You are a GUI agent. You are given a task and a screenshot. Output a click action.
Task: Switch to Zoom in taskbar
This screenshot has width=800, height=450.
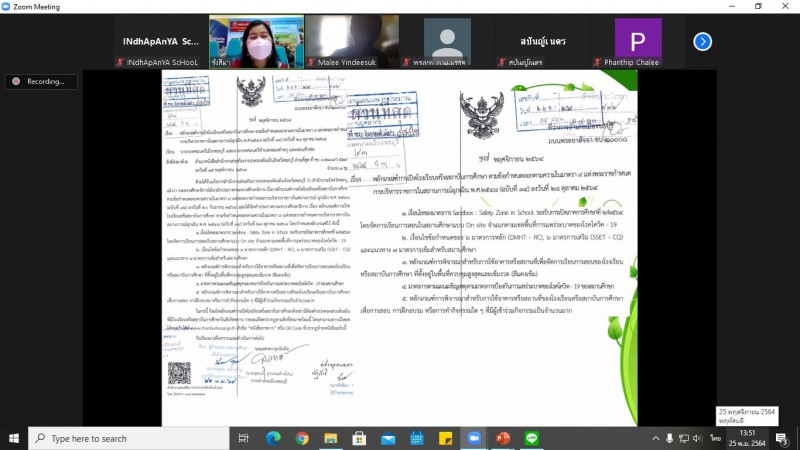tap(474, 438)
